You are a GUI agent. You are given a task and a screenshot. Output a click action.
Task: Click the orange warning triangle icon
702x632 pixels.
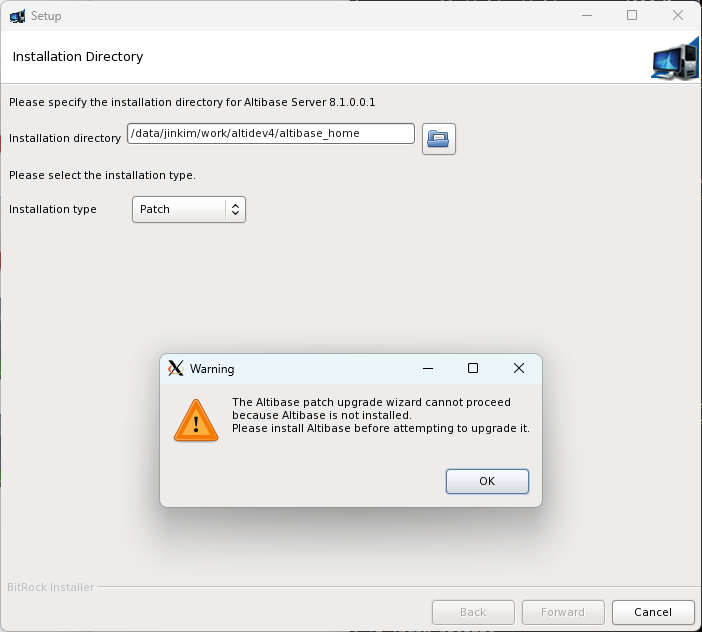tap(196, 420)
